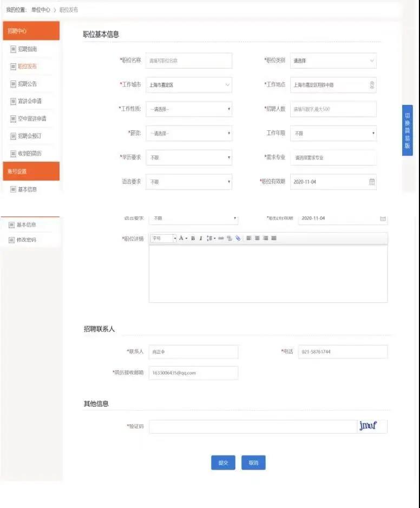Viewport: 420px width, 508px height.
Task: Click the 切换简易版 side tab
Action: (407, 130)
